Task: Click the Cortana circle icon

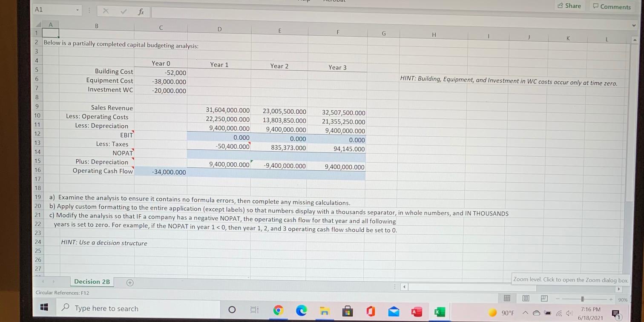Action: click(232, 310)
